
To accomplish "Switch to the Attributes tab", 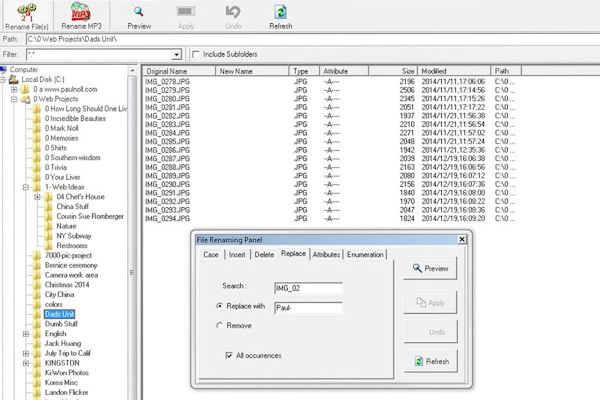I will click(326, 255).
